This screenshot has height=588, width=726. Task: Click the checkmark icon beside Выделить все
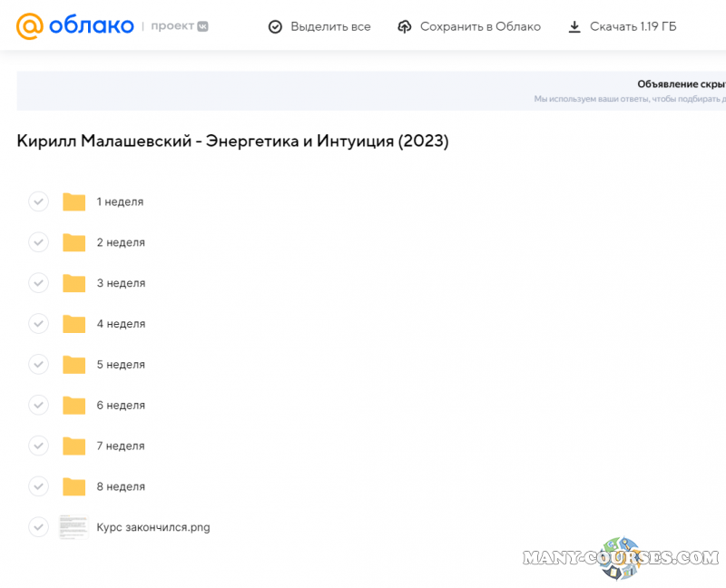(274, 26)
